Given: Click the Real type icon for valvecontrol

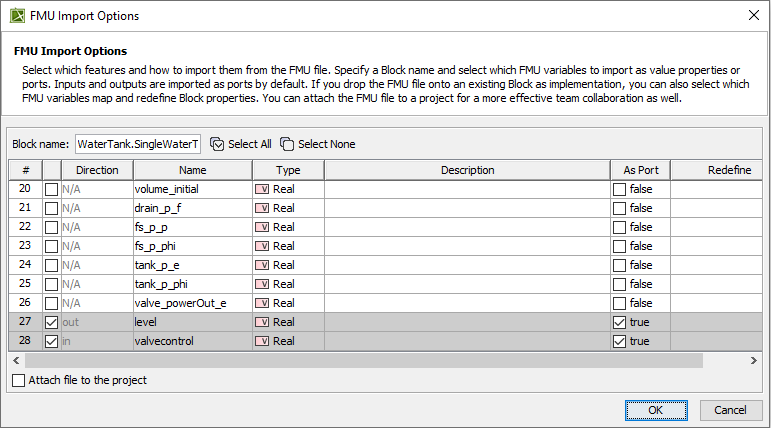Looking at the screenshot, I should click(262, 341).
